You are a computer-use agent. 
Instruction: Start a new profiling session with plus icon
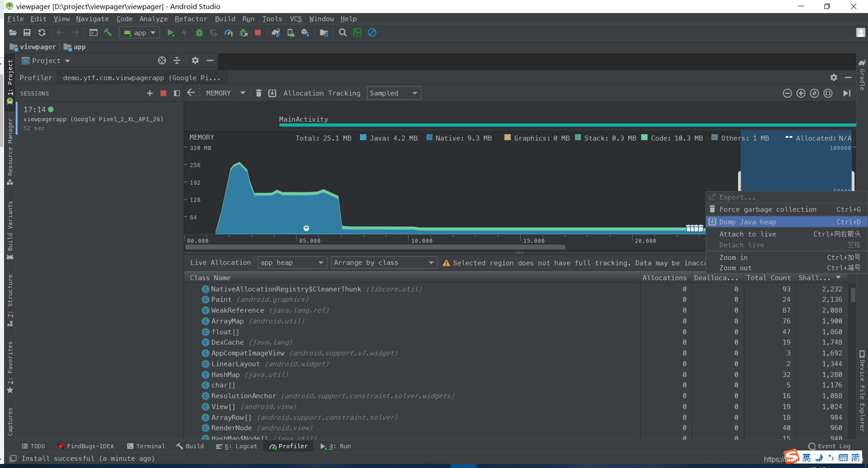pyautogui.click(x=150, y=93)
